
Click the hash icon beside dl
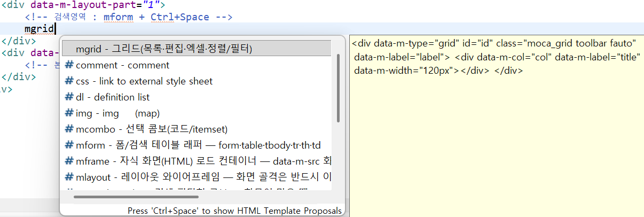point(69,97)
